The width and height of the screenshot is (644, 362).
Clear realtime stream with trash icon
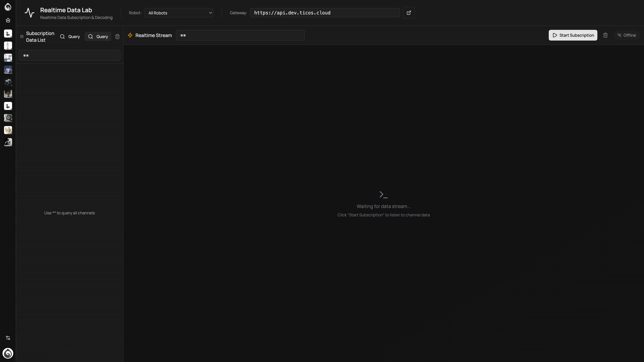click(605, 35)
